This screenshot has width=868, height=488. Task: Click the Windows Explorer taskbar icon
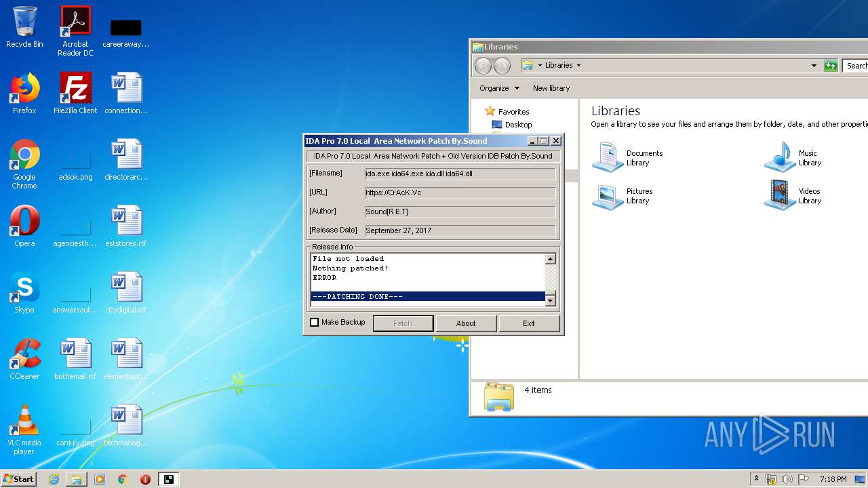(77, 479)
